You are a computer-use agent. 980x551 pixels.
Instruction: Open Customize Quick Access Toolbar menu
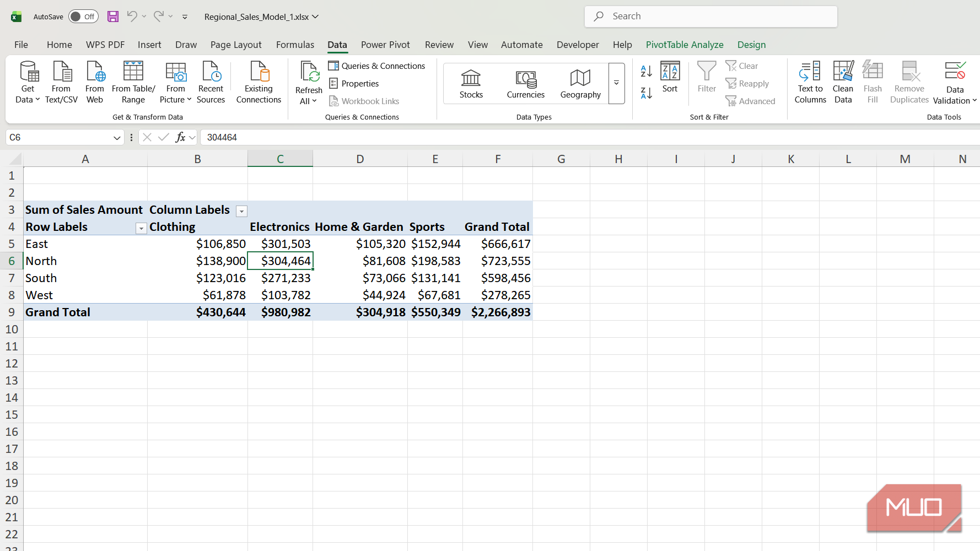click(x=185, y=17)
